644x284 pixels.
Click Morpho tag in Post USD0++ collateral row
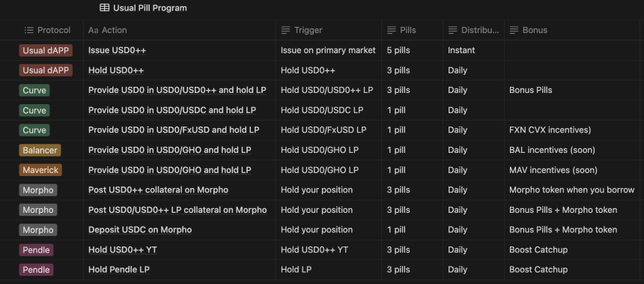tap(37, 190)
